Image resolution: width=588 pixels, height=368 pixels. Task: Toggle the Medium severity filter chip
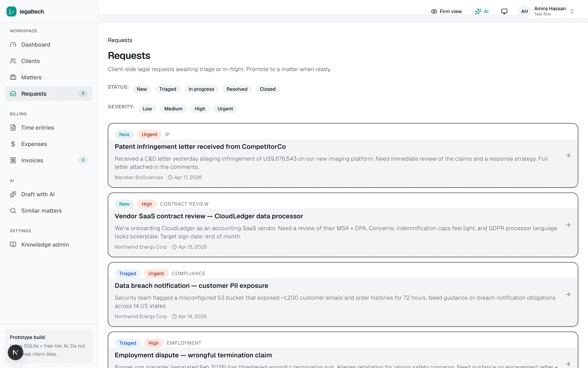(x=173, y=109)
